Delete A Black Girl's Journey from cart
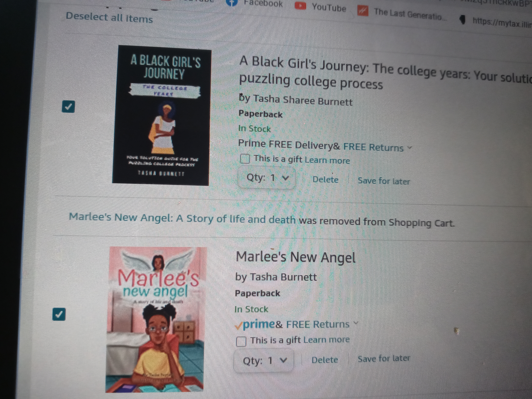This screenshot has width=532, height=399. coord(325,180)
